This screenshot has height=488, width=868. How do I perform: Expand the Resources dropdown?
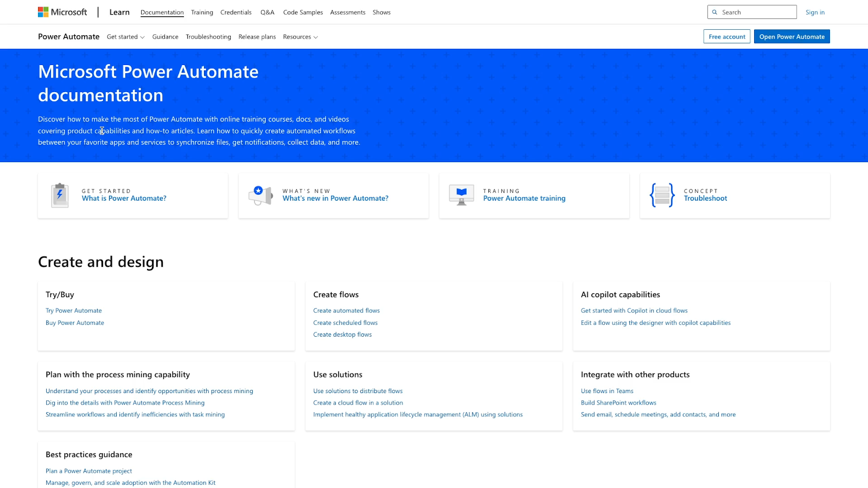[301, 37]
